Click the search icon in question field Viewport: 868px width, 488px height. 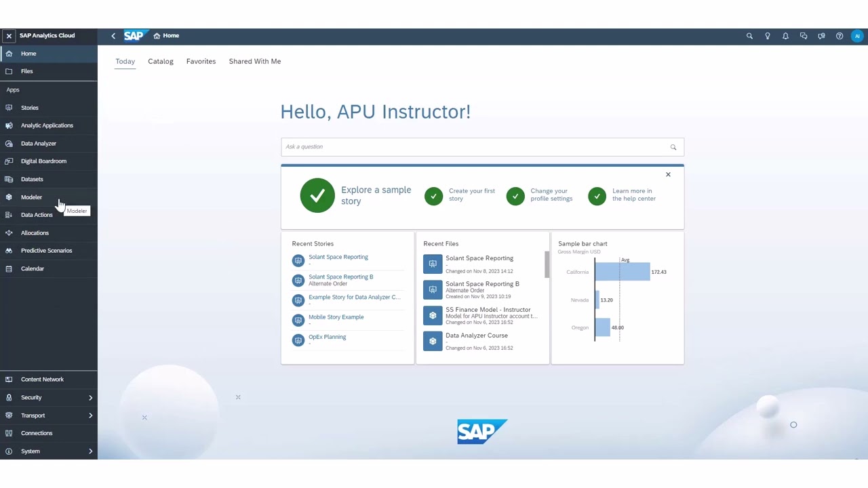(673, 147)
